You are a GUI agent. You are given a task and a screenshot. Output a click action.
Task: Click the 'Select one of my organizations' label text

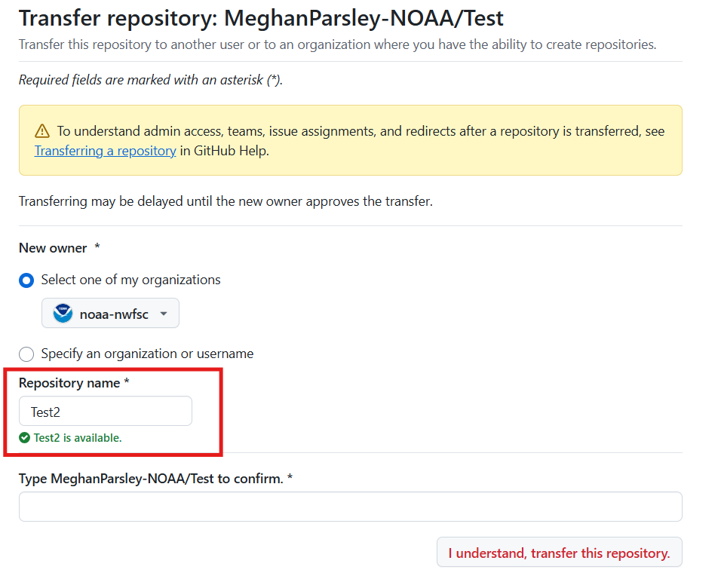pos(130,280)
